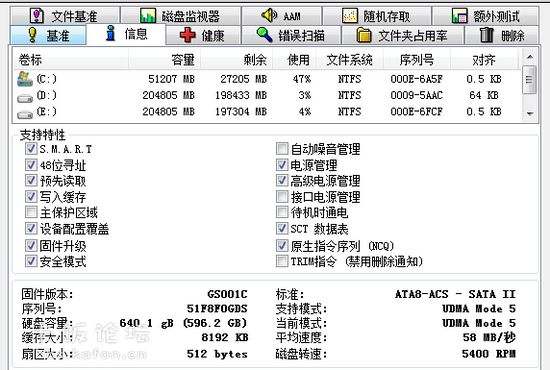The height and width of the screenshot is (370, 550).
Task: Click volume list scroll up arrow
Action: [x=530, y=56]
